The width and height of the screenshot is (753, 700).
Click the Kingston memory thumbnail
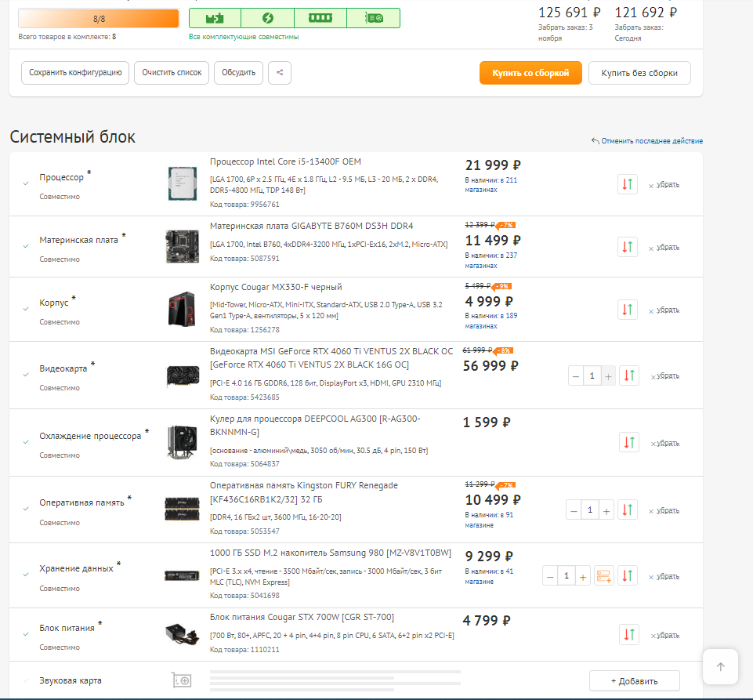click(182, 510)
